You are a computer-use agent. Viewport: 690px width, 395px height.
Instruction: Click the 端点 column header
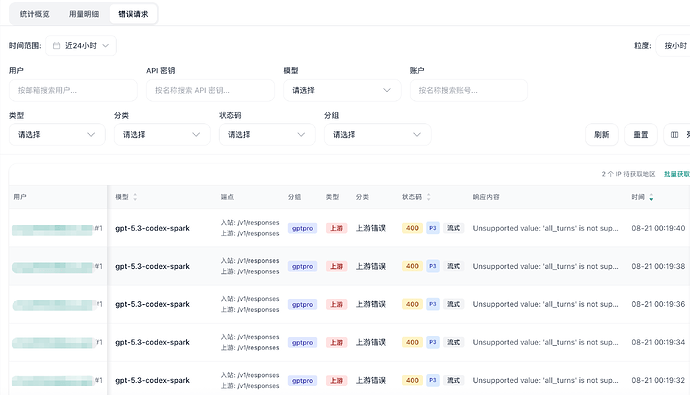pyautogui.click(x=227, y=197)
